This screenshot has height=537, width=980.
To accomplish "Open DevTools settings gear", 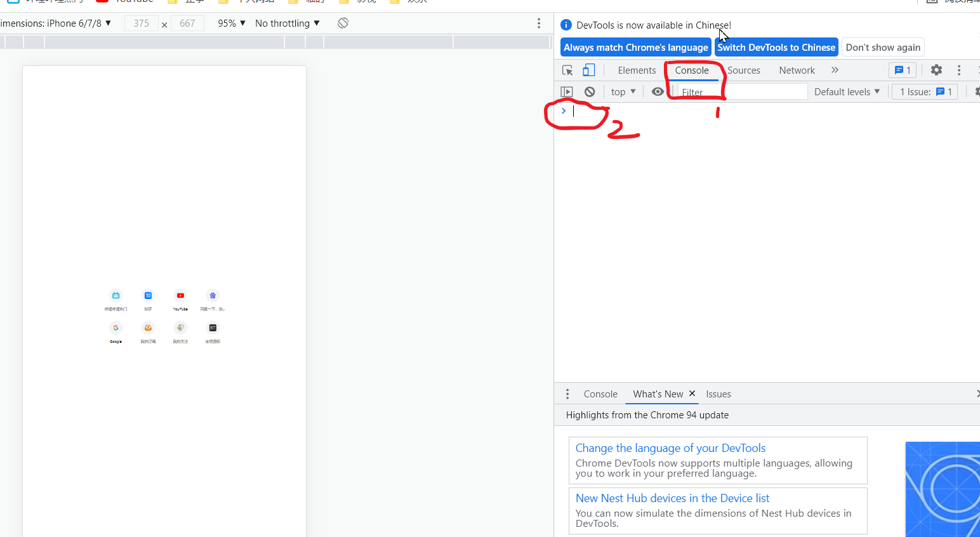I will click(x=936, y=70).
